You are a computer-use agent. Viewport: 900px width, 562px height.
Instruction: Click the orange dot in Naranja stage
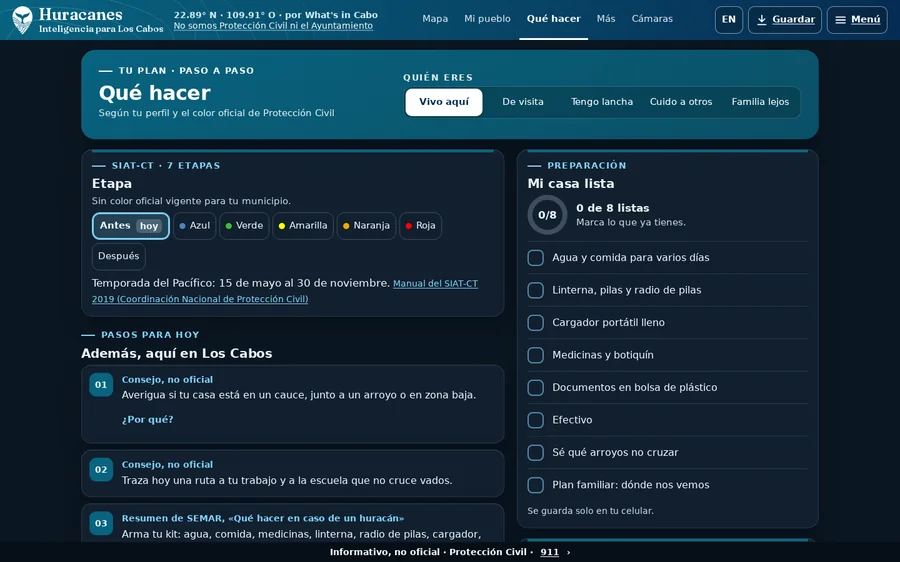click(x=346, y=226)
